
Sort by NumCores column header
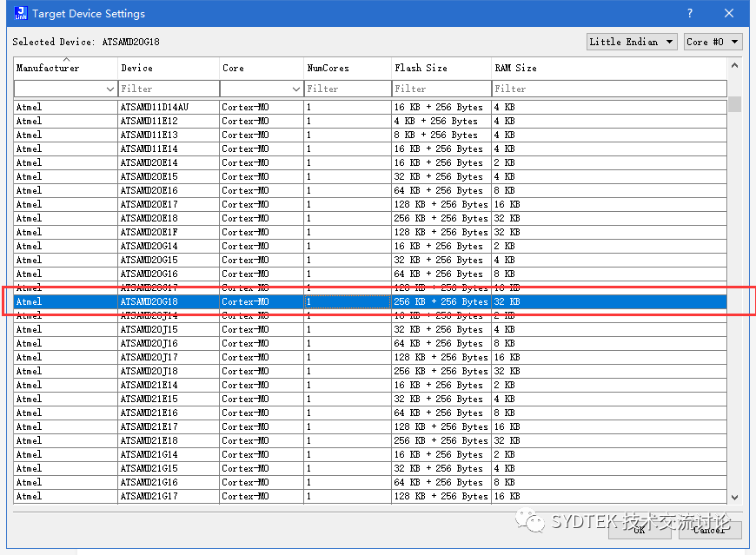click(348, 68)
